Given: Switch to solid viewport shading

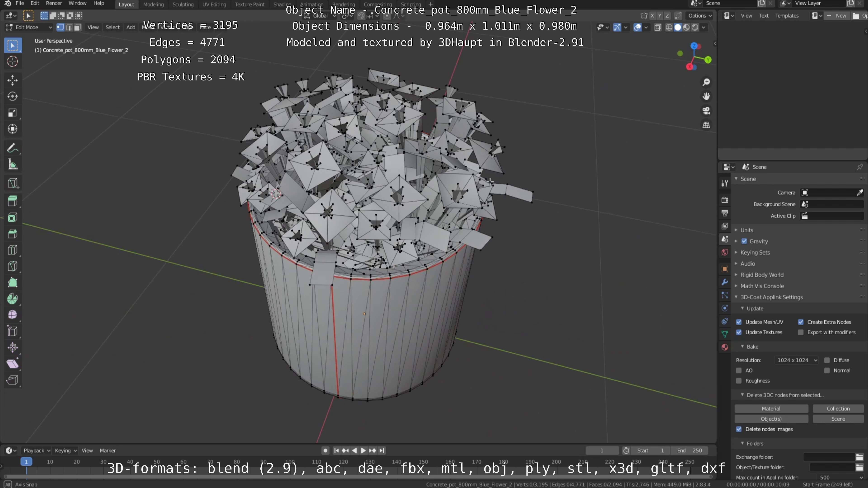Looking at the screenshot, I should coord(678,28).
